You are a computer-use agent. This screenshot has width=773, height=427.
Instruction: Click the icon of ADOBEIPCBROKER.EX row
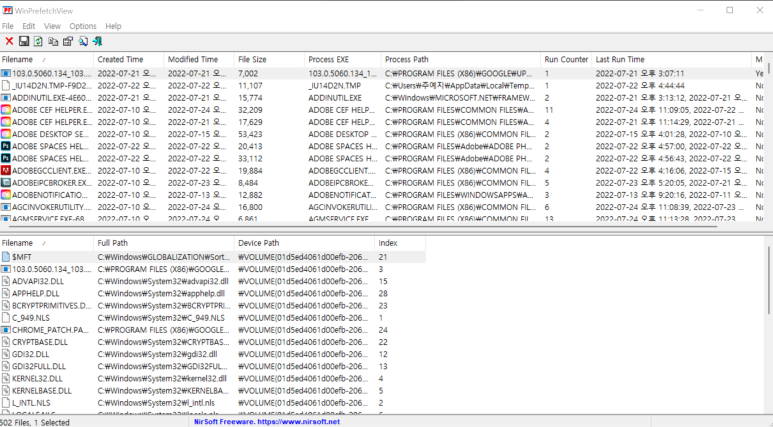tap(5, 183)
